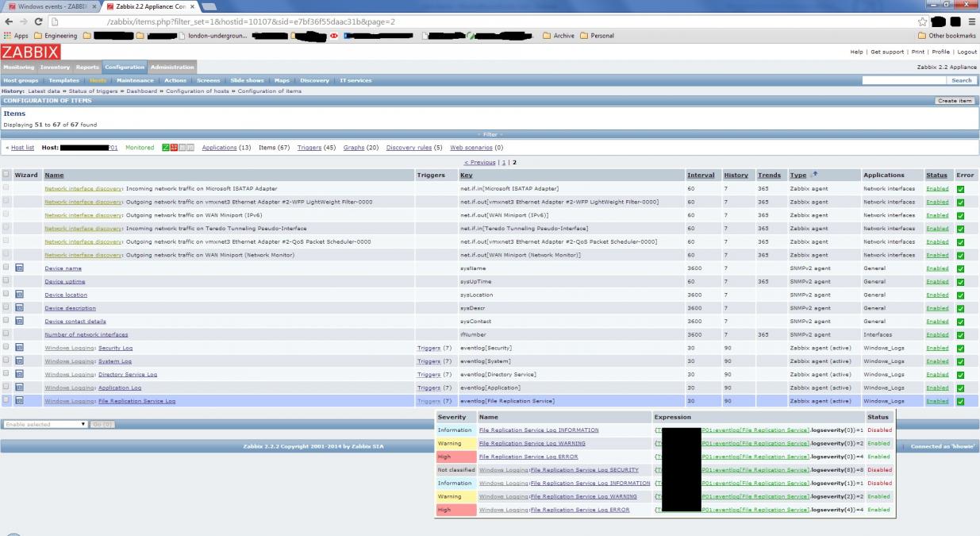
Task: Toggle select-all checkbox in table header
Action: click(6, 175)
